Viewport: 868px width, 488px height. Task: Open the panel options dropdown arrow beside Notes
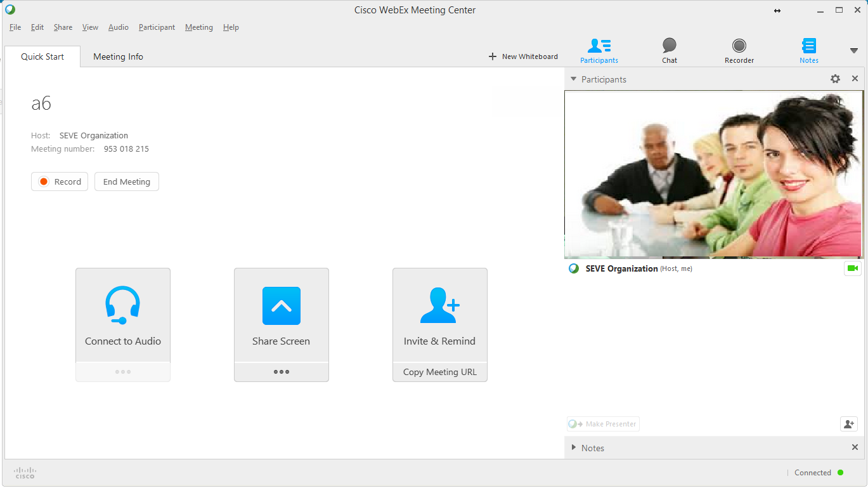[853, 51]
